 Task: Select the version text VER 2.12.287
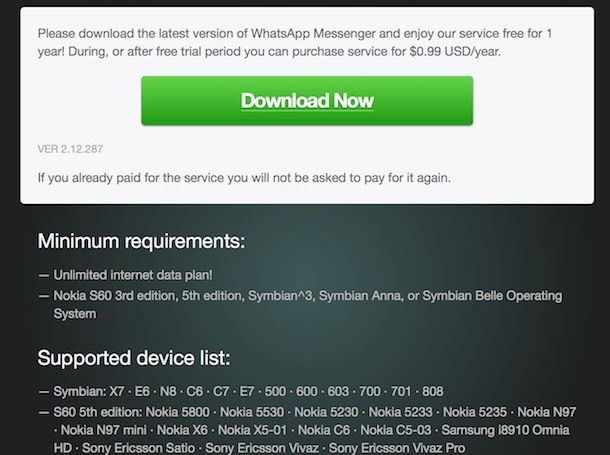tap(70, 149)
